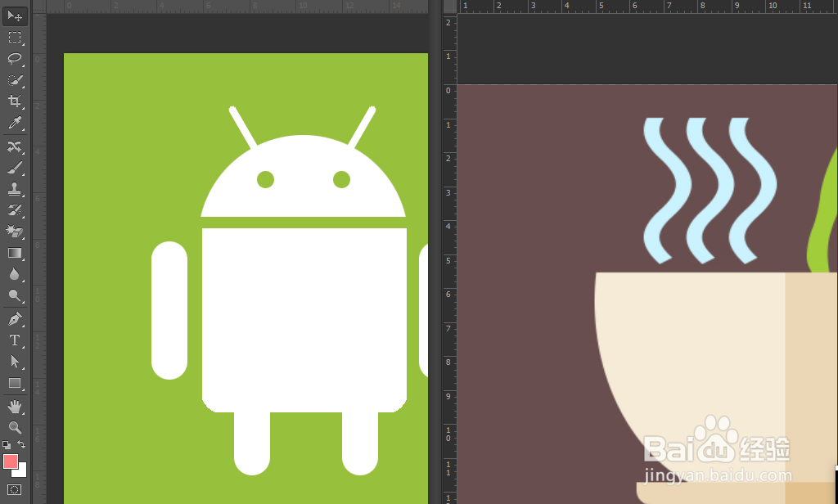Reset default foreground and background colors

pyautogui.click(x=7, y=444)
